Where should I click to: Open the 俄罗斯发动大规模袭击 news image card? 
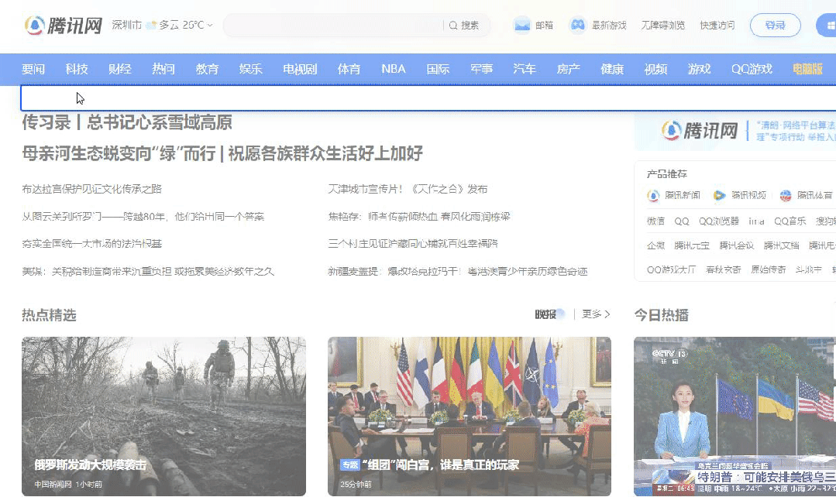(x=163, y=417)
